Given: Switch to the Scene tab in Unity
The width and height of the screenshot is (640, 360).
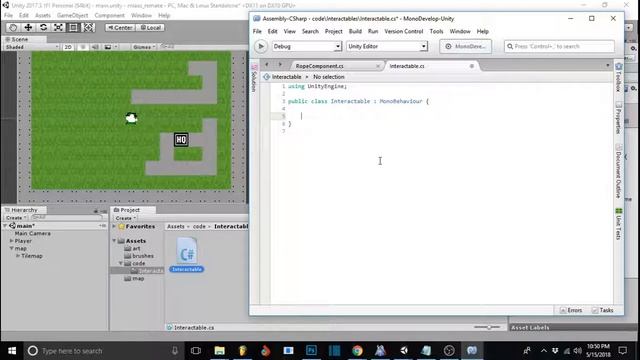Looking at the screenshot, I should (x=20, y=39).
